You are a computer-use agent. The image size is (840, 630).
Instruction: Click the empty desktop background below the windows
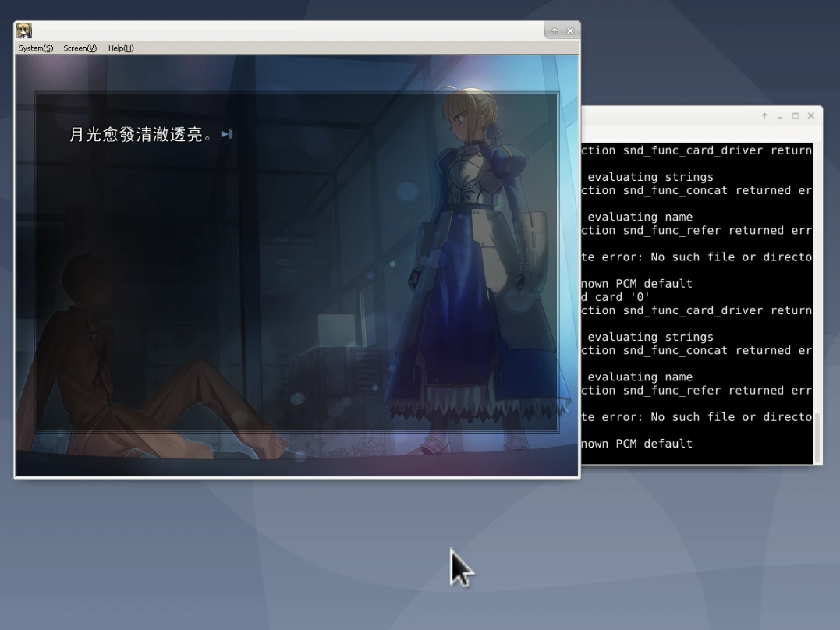[x=234, y=561]
